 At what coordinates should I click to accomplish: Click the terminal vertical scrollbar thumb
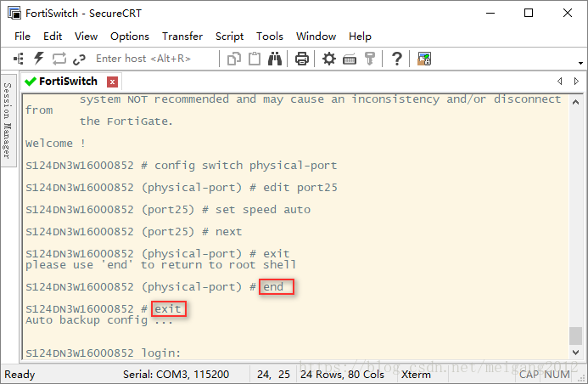(x=575, y=336)
